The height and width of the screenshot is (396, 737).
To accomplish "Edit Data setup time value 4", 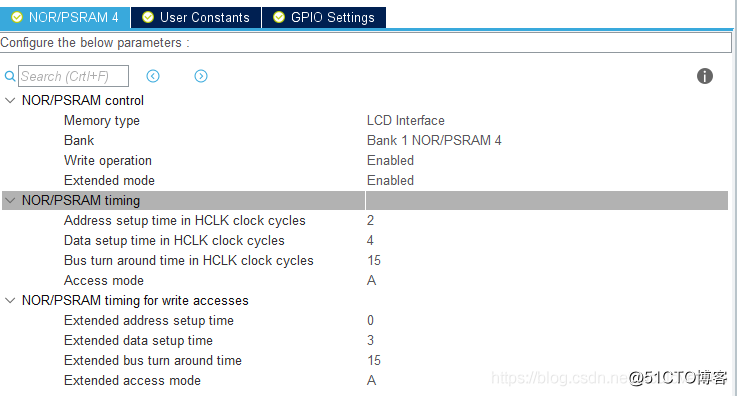I will [x=370, y=241].
